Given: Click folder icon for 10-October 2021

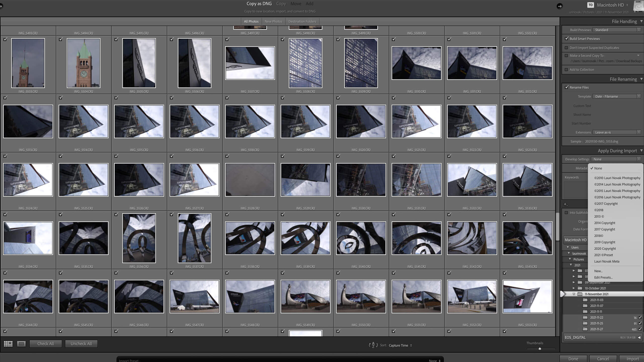Looking at the screenshot, I should [x=580, y=288].
